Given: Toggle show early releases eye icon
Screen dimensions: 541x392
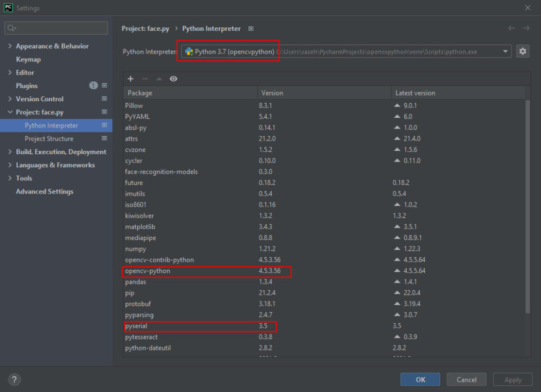Looking at the screenshot, I should (x=174, y=79).
